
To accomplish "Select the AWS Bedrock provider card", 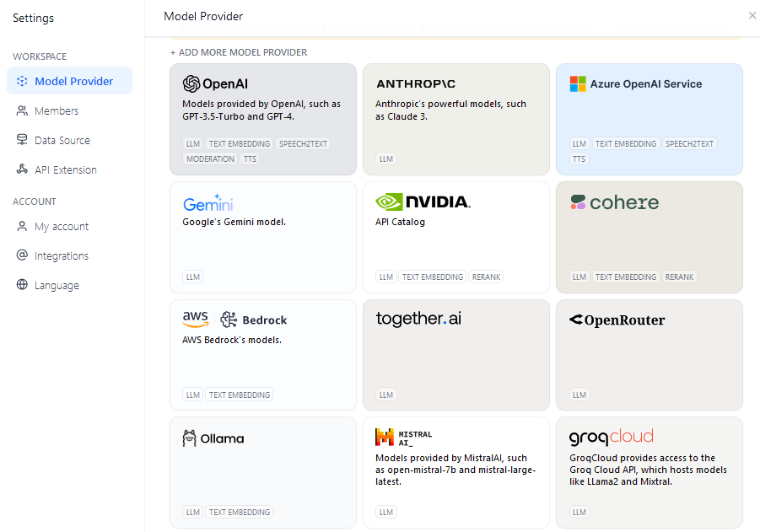I will (x=263, y=355).
